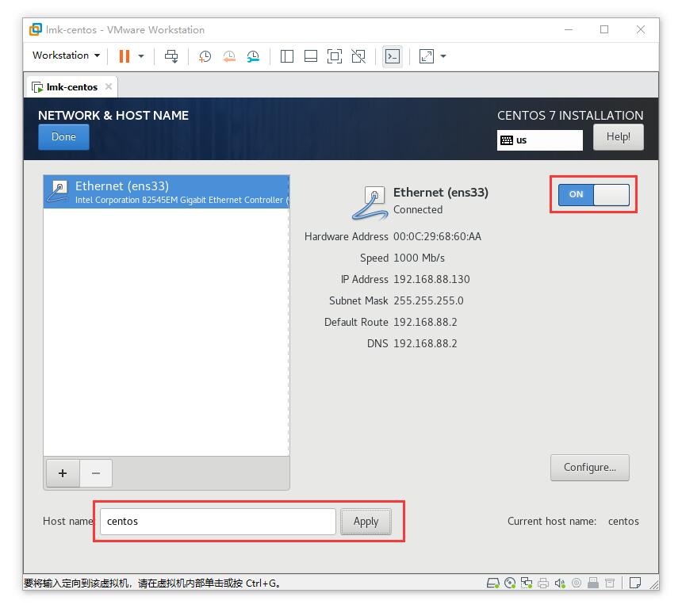Click the sound card status icon

pos(560,583)
